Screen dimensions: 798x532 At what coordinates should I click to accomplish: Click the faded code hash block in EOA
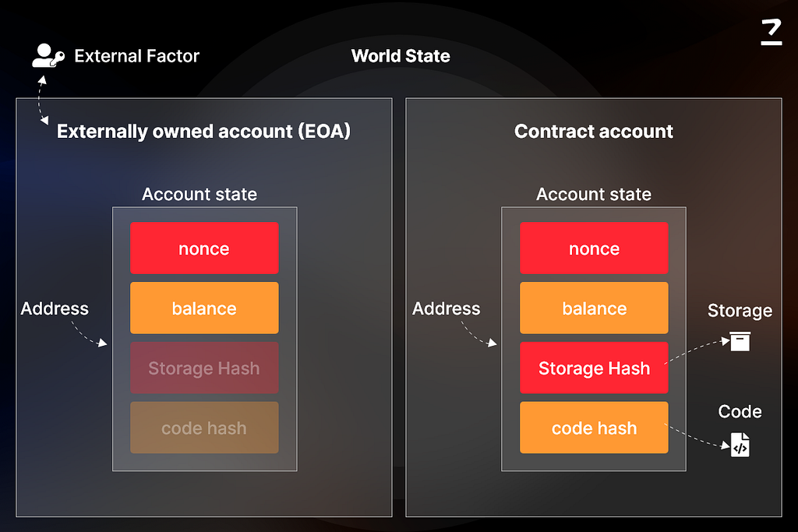pyautogui.click(x=204, y=428)
